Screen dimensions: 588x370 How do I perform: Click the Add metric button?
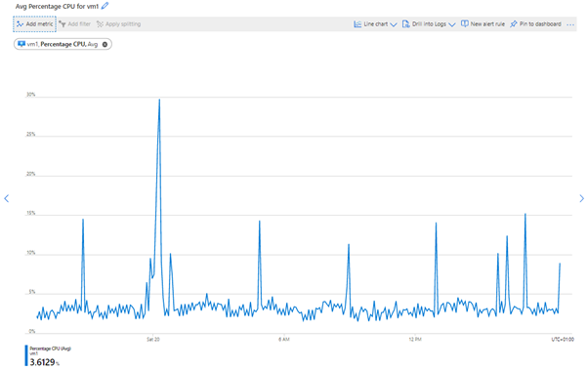click(34, 24)
